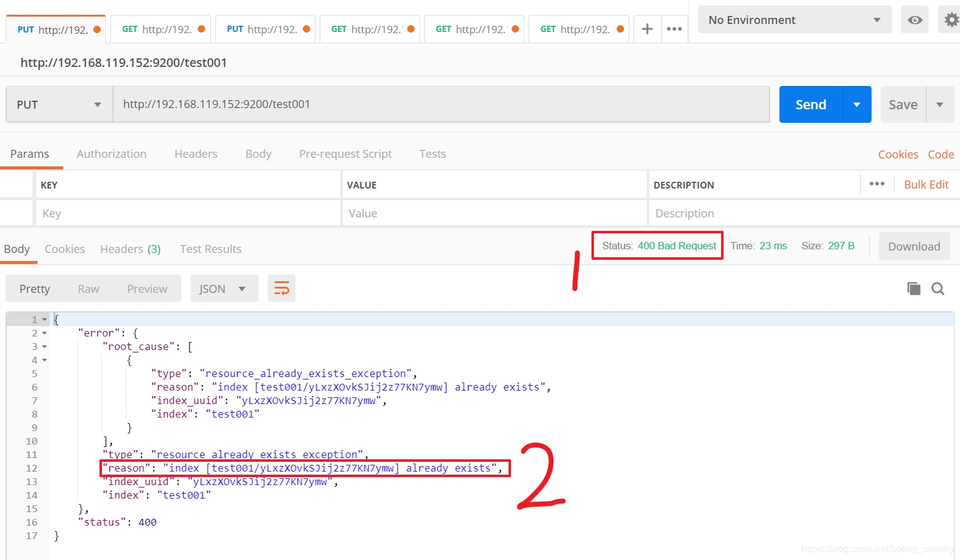The image size is (960, 560).
Task: Open the Cookies link
Action: coord(898,154)
